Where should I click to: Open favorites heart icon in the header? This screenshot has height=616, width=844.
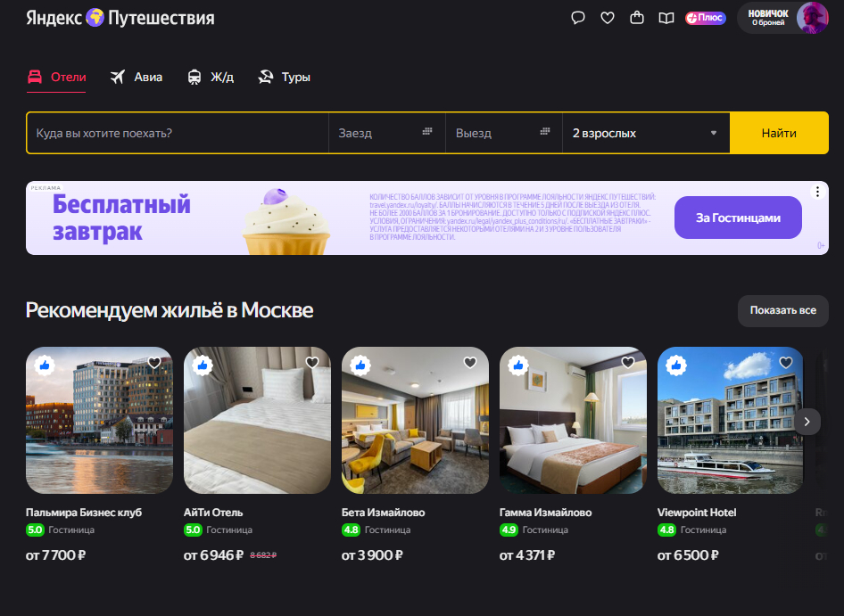608,18
